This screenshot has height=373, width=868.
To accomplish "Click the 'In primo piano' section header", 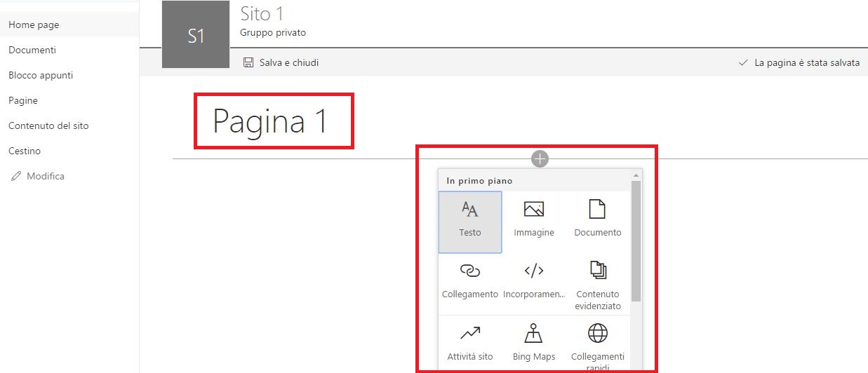I will click(x=480, y=180).
